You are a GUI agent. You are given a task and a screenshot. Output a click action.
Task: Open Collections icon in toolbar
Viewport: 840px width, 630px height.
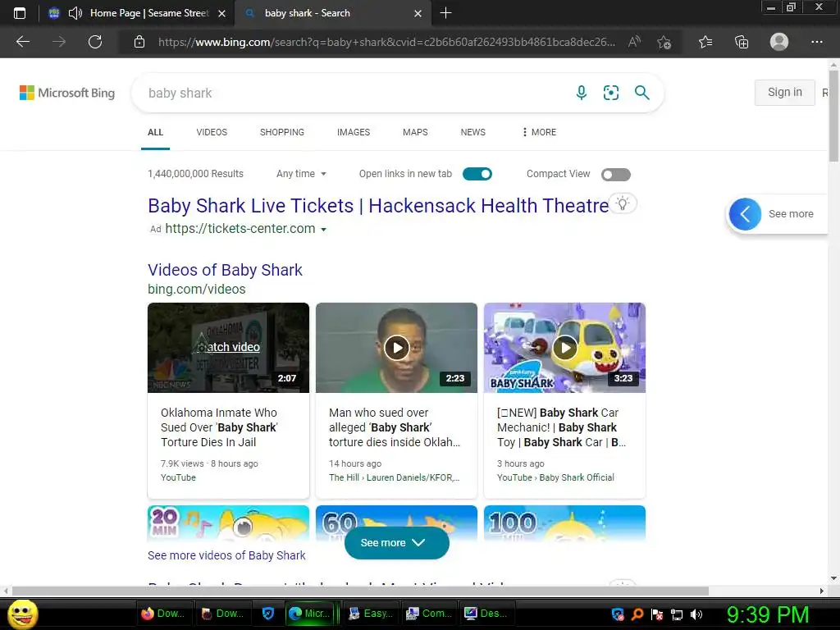[742, 42]
